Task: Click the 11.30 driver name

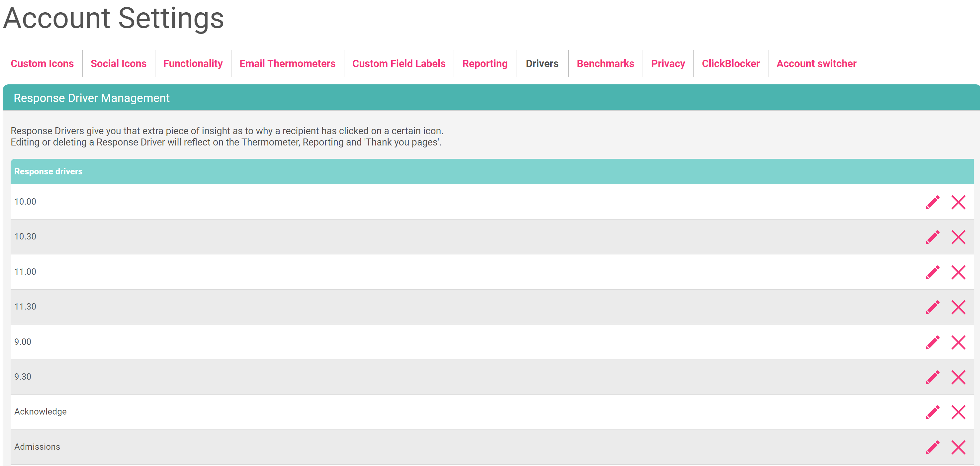Action: (25, 307)
